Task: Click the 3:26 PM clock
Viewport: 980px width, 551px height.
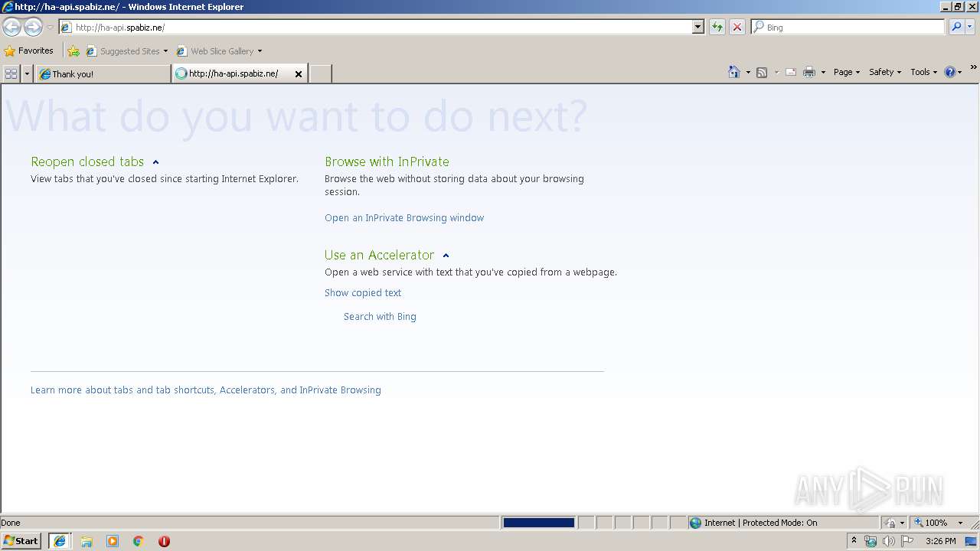Action: coord(940,541)
